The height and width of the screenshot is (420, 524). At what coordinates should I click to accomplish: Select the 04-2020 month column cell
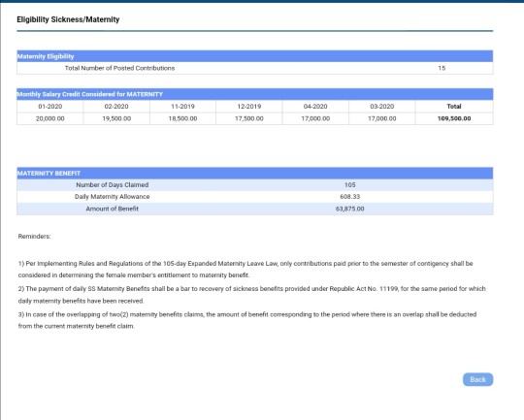click(x=315, y=107)
